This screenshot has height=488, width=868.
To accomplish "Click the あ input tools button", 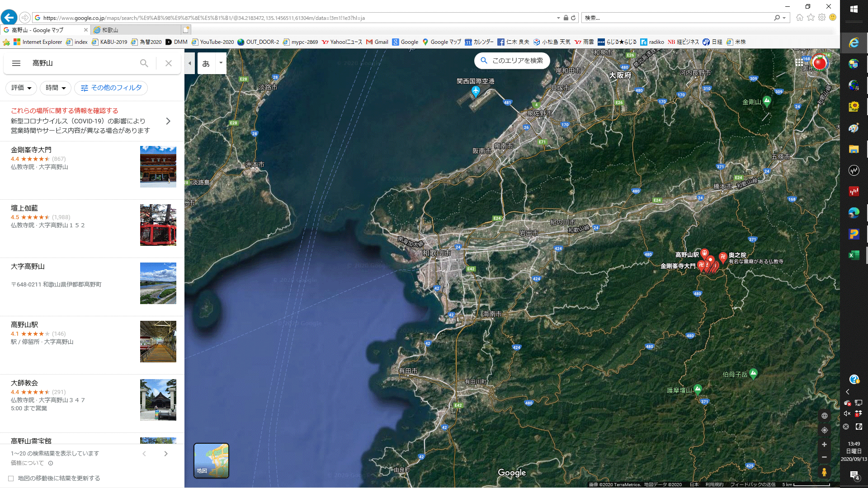I will 206,64.
